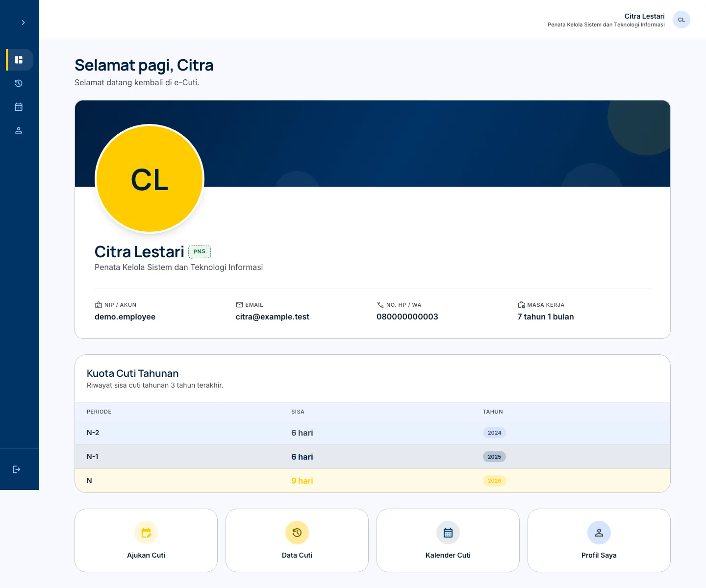Select the 7 tahun 1 bulan value

(546, 317)
